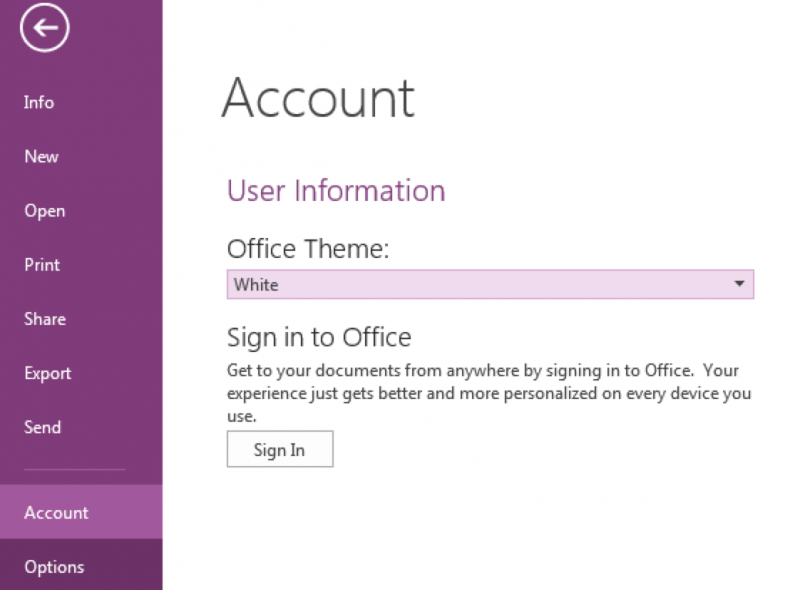Click the White theme combo box
This screenshot has height=590, width=800.
pos(490,284)
